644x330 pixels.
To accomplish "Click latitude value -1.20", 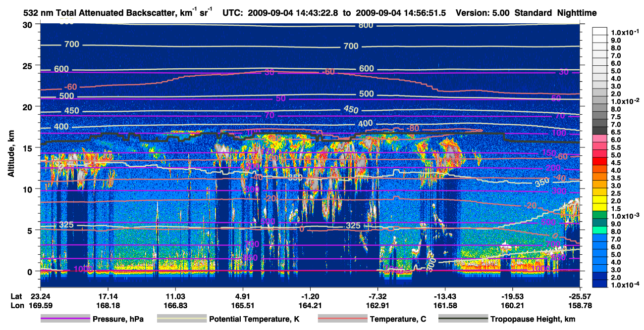I will pyautogui.click(x=310, y=296).
